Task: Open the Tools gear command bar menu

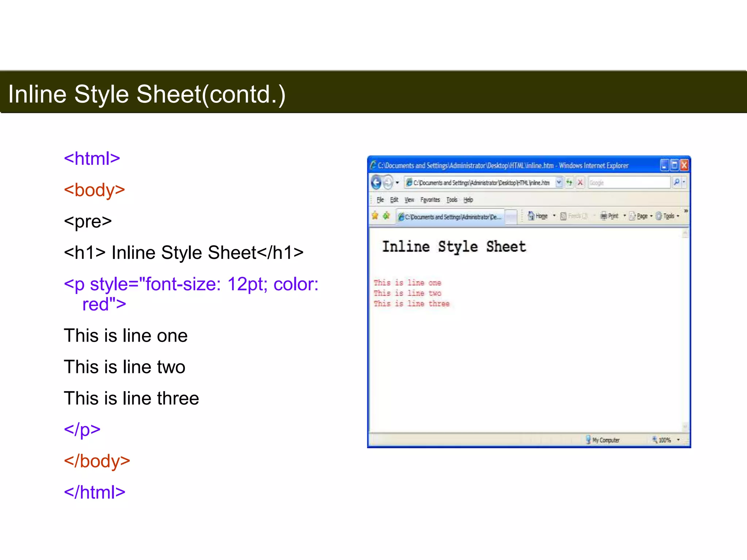Action: point(668,216)
